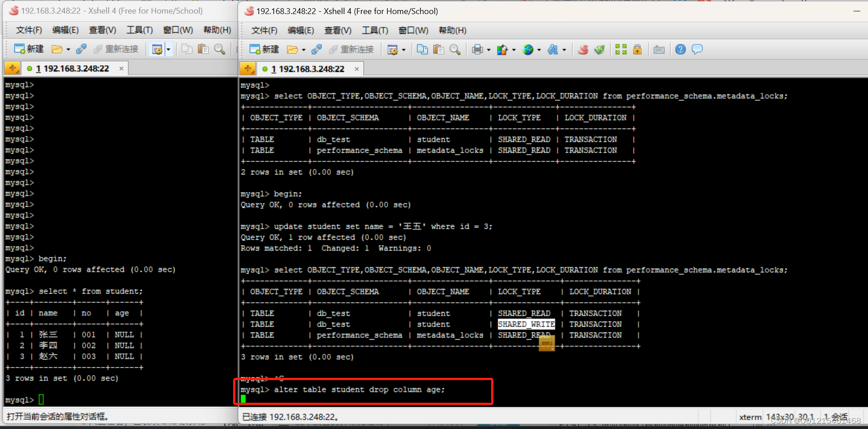Screen dimensions: 868x429
Task: Click the select * from student command in left terminal
Action: tap(91, 291)
